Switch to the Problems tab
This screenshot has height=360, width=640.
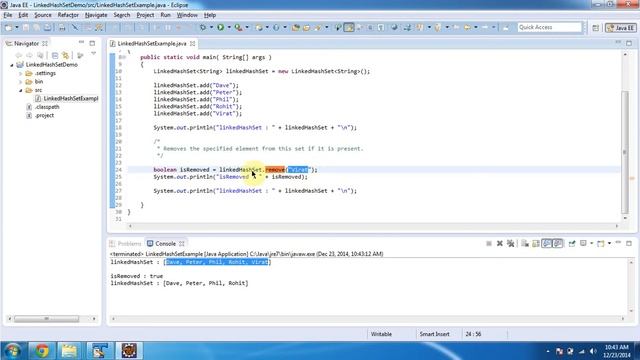pyautogui.click(x=125, y=244)
